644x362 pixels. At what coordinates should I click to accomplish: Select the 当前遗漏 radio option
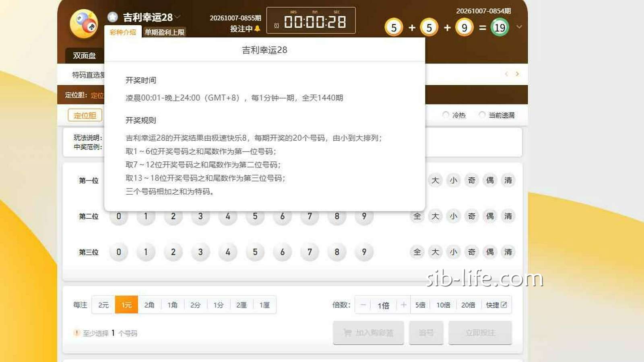482,115
